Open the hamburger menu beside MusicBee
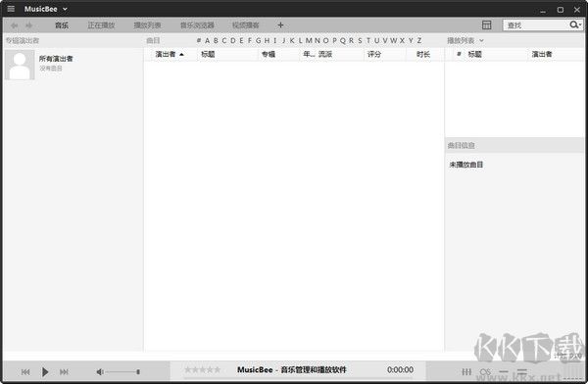The height and width of the screenshot is (384, 588). click(x=11, y=9)
